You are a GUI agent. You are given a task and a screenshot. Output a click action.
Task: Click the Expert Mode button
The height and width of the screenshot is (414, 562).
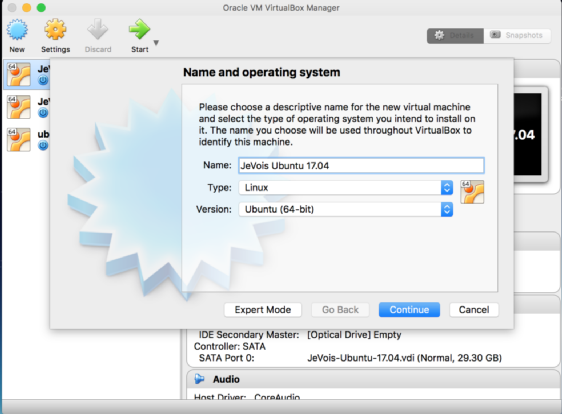pos(263,310)
